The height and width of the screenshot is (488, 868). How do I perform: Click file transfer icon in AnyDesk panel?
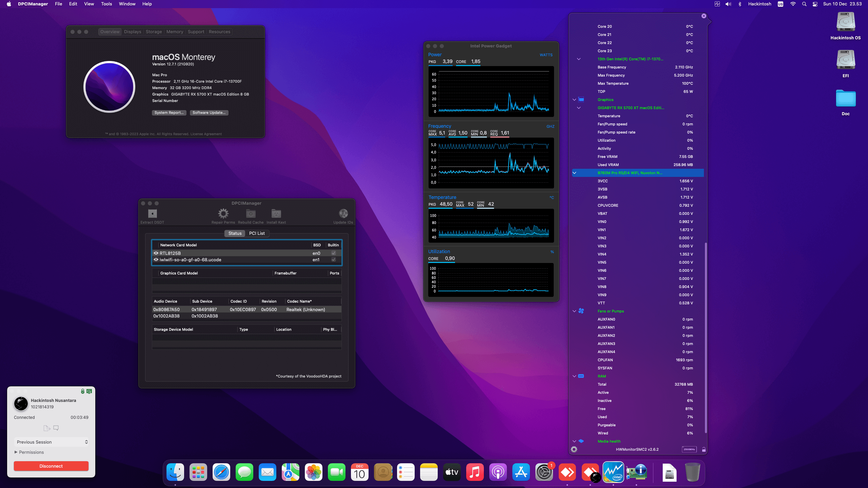pos(47,428)
